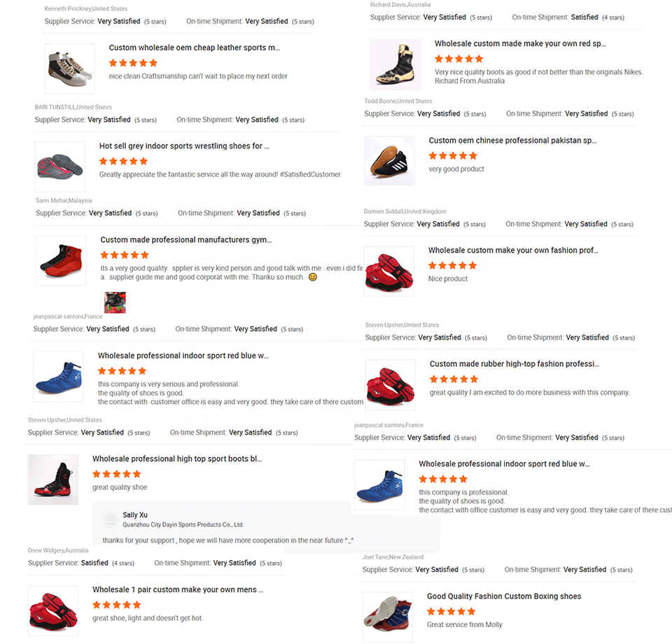Open "Hot sell grey indoor sports wrestling shoes" link
The image size is (672, 644).
pos(184,146)
